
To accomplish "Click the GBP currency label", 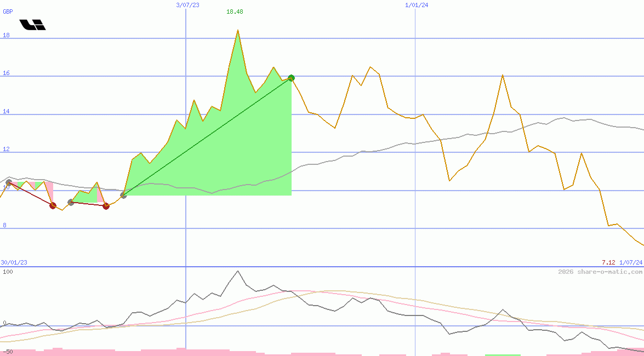I will (8, 12).
